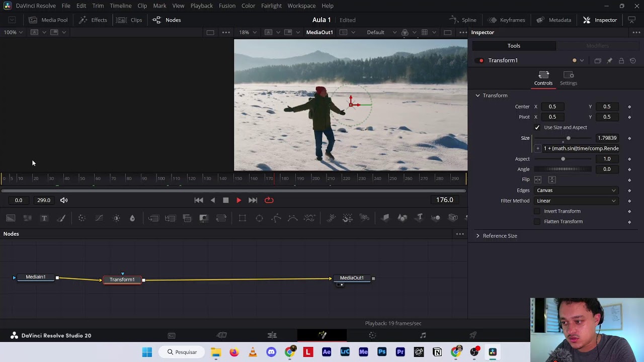Reset Transform1 settings with reset icon
644x362 pixels.
(633, 60)
